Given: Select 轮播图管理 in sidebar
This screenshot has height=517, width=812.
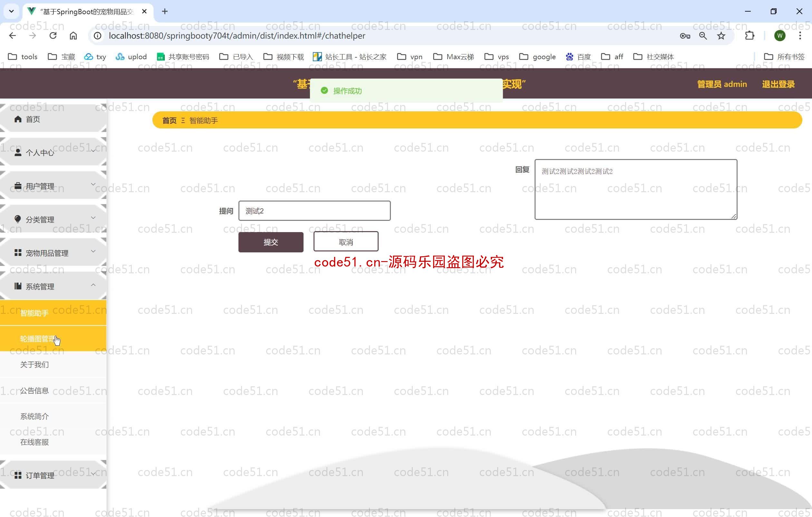Looking at the screenshot, I should (x=53, y=338).
